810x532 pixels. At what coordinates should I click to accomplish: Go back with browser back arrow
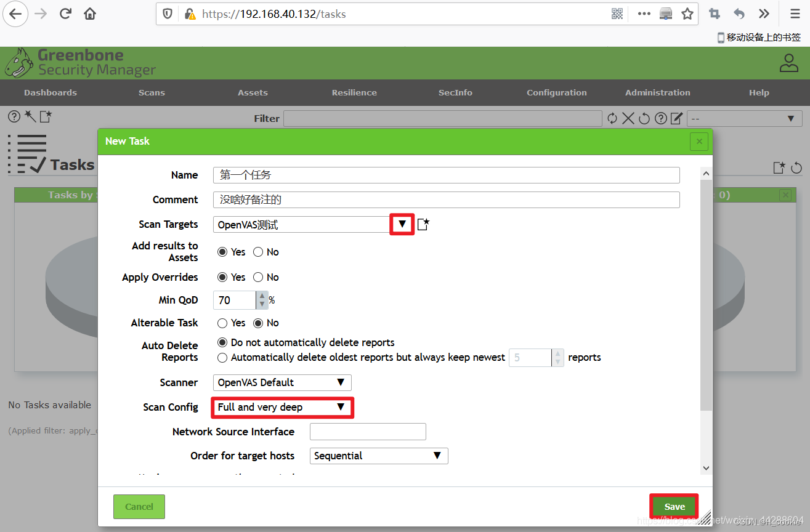tap(15, 14)
